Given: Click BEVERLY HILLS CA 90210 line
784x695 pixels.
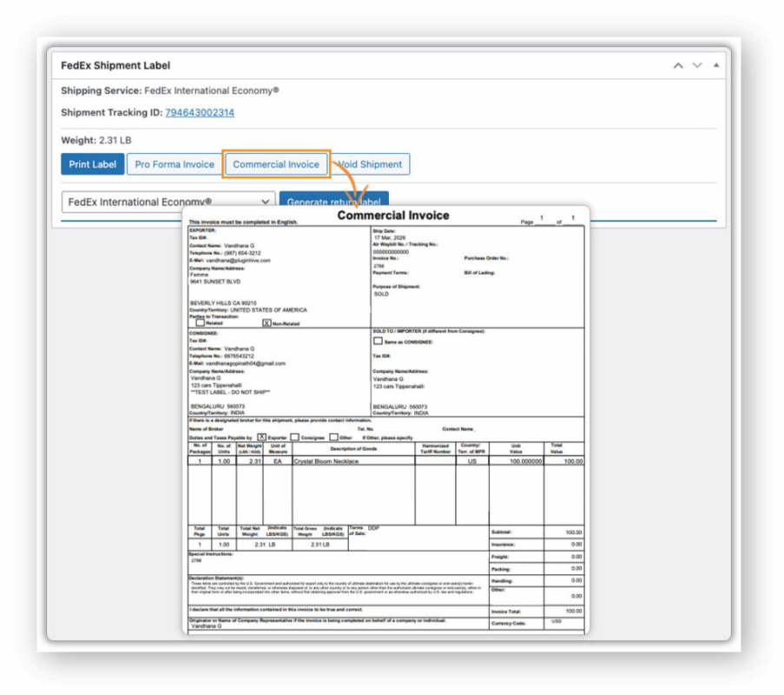Looking at the screenshot, I should click(223, 303).
